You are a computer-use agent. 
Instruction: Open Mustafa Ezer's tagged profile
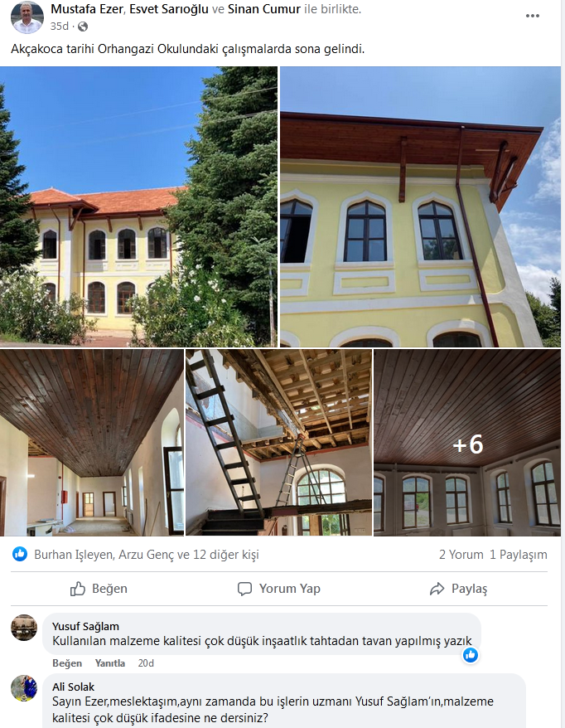tap(87, 9)
